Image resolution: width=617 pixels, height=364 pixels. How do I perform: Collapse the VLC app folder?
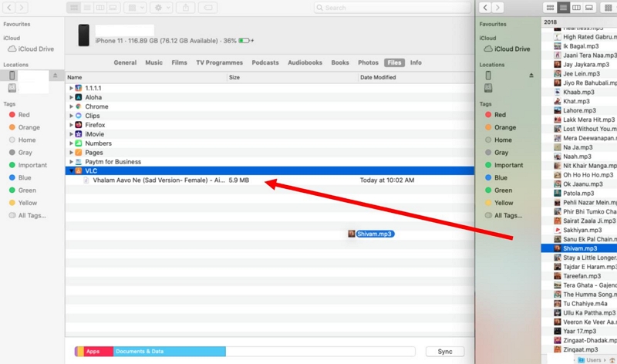click(71, 170)
